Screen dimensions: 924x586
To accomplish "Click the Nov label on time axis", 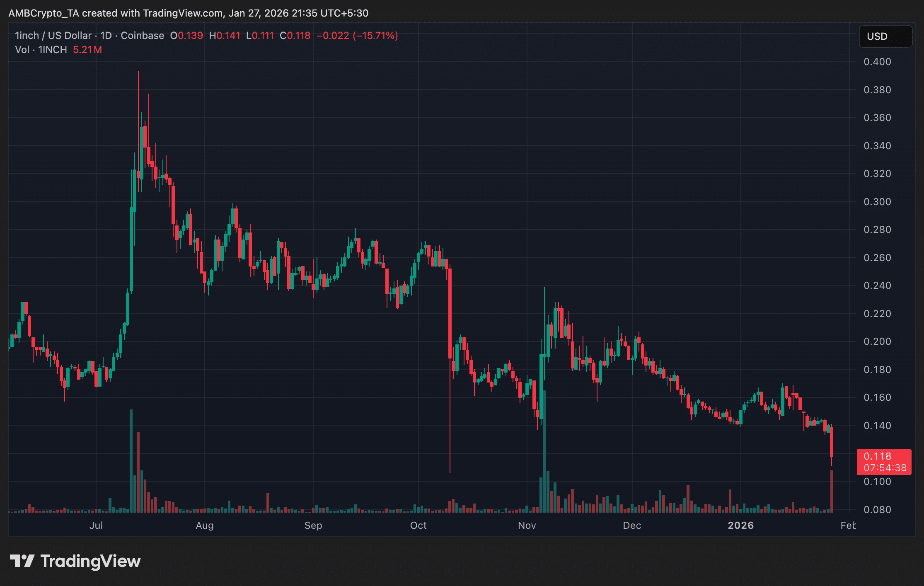I will point(527,525).
